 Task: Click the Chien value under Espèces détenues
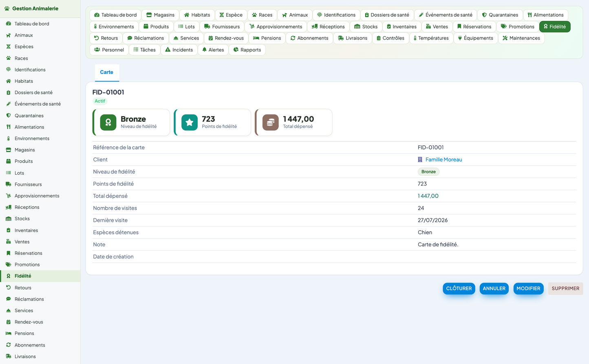(x=425, y=232)
